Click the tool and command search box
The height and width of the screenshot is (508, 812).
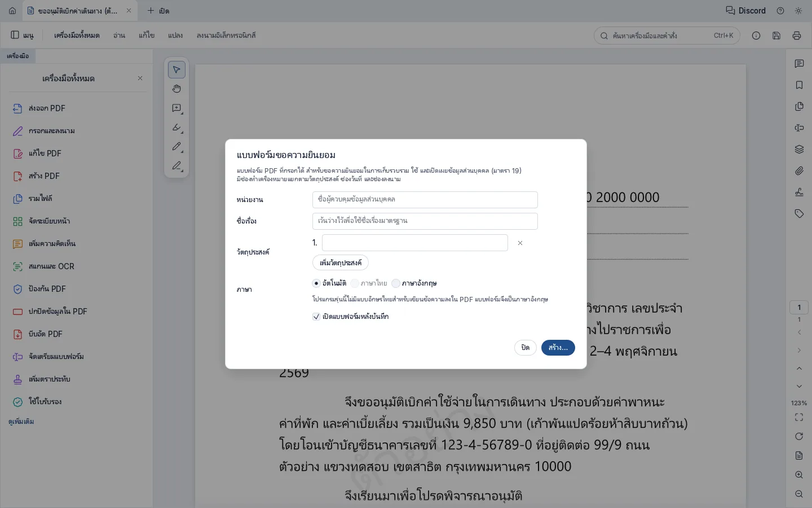tap(667, 36)
